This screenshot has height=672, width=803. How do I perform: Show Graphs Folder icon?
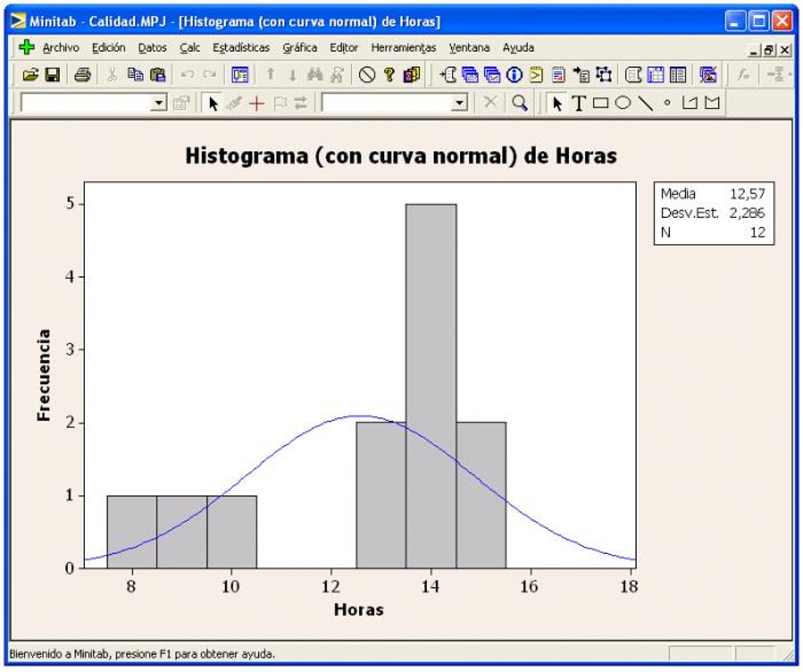tap(492, 76)
